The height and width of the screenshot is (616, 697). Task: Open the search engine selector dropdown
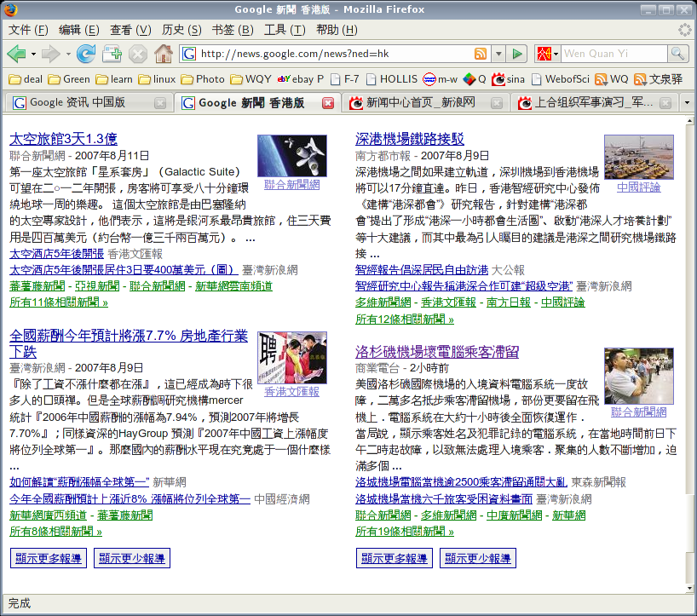coord(556,55)
